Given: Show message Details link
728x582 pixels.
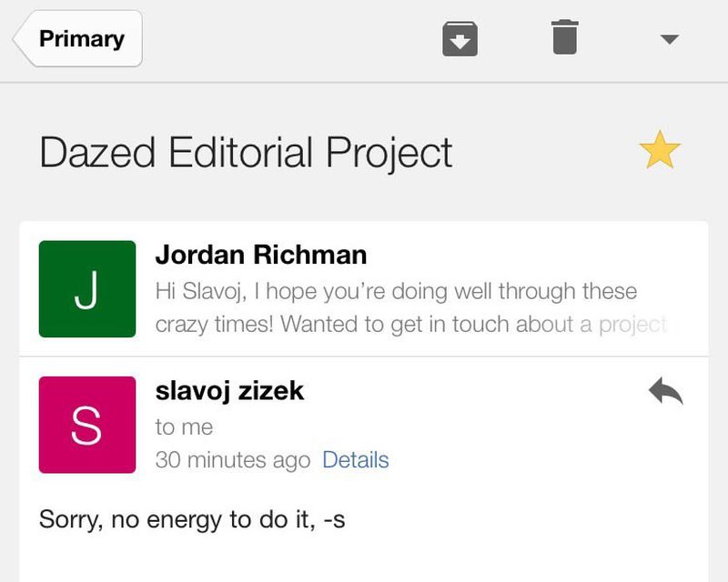Looking at the screenshot, I should tap(356, 460).
